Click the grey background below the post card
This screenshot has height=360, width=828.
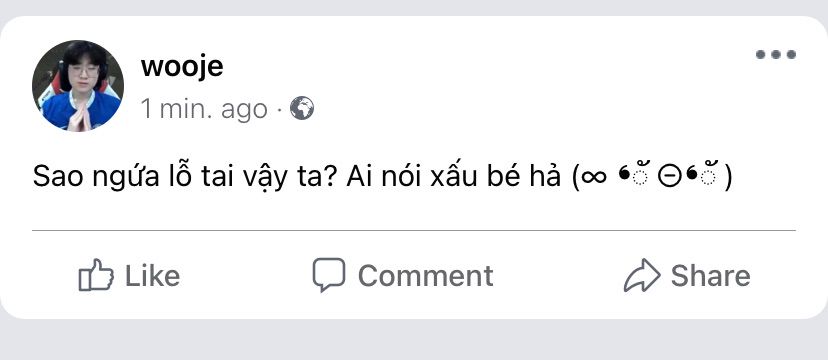tap(414, 340)
